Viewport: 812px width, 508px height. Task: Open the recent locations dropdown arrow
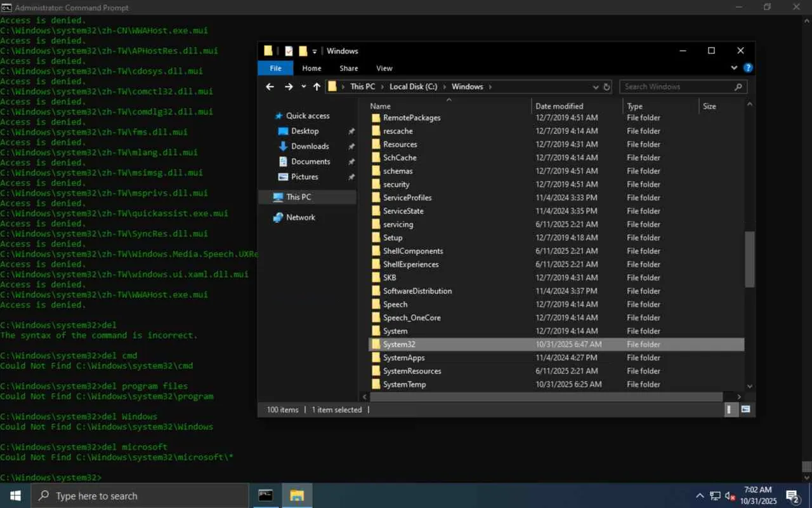[x=303, y=87]
